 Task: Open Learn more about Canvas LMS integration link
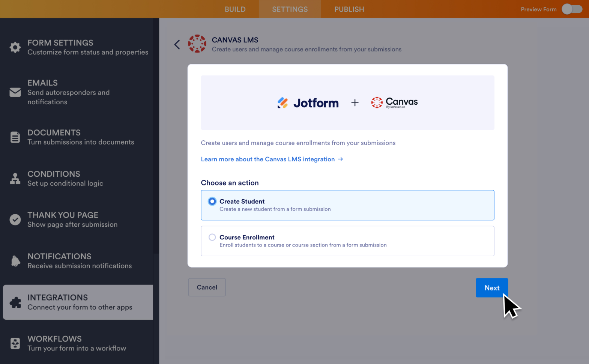point(272,159)
